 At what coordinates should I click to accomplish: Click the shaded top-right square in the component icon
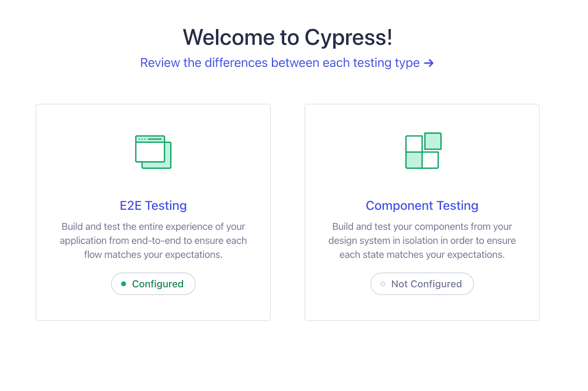click(x=433, y=142)
